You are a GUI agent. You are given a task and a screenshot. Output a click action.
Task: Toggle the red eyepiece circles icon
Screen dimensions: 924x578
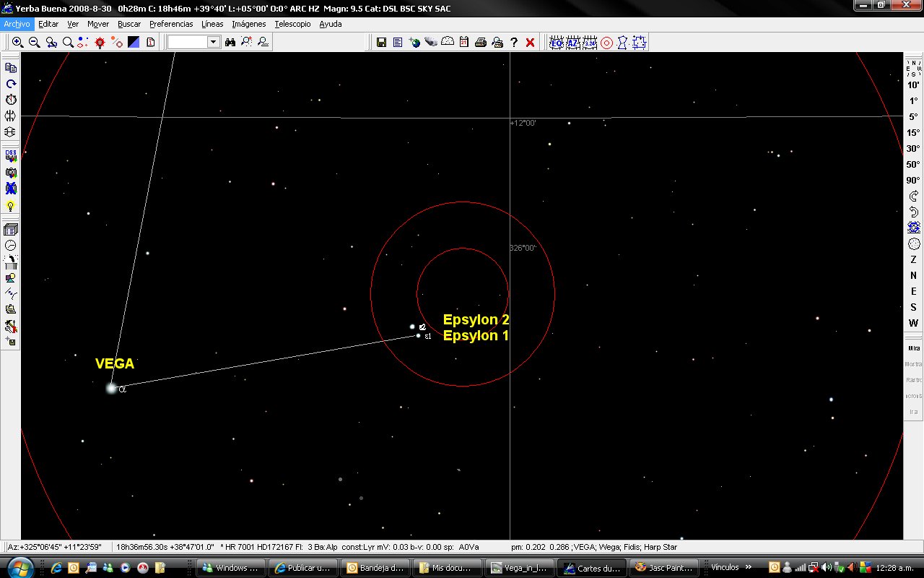point(606,43)
